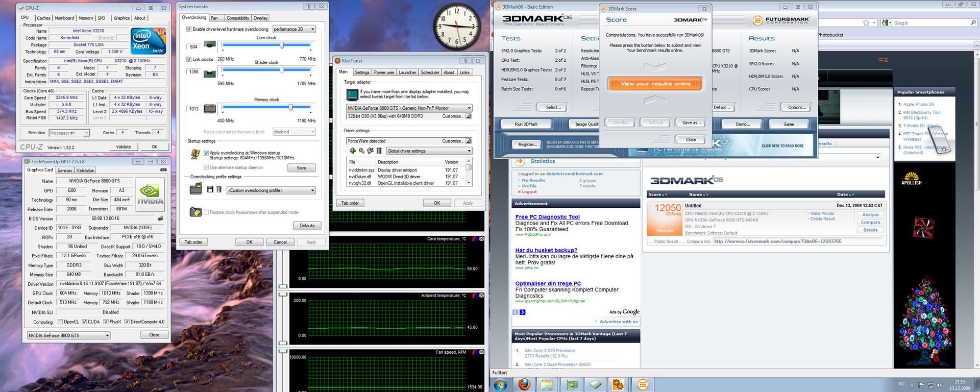Click the Run 3DMark button
980x392 pixels.
tap(526, 124)
